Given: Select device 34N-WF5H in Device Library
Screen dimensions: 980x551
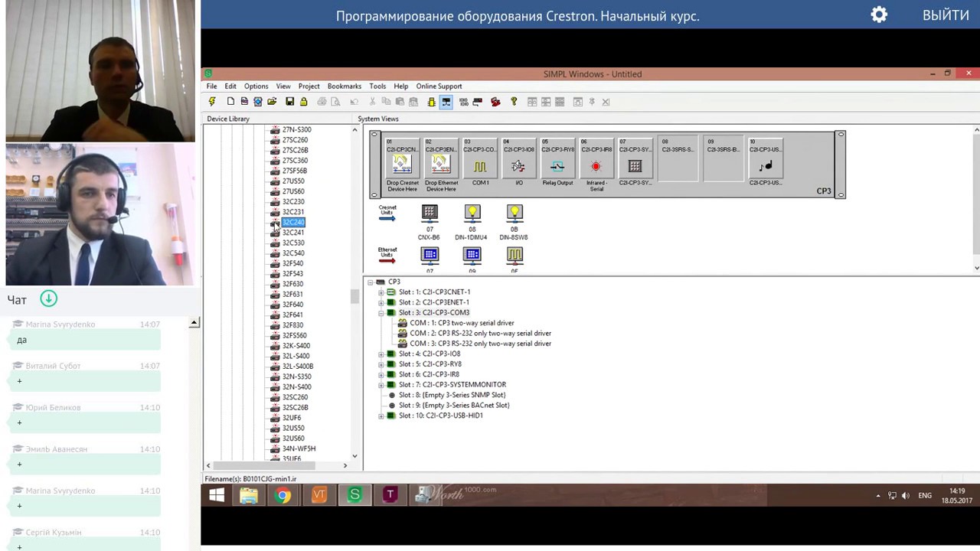Looking at the screenshot, I should (299, 448).
